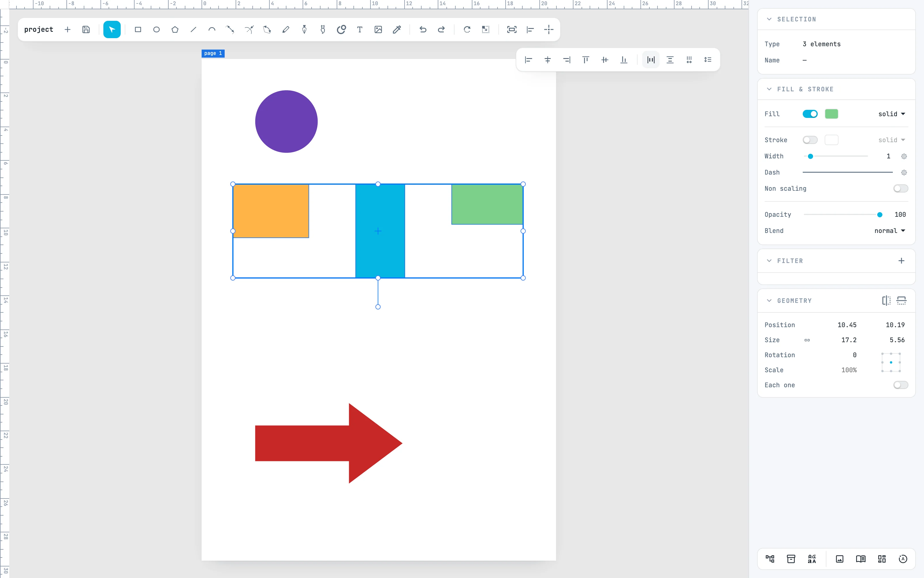Open the Stroke type solid dropdown

click(x=892, y=140)
